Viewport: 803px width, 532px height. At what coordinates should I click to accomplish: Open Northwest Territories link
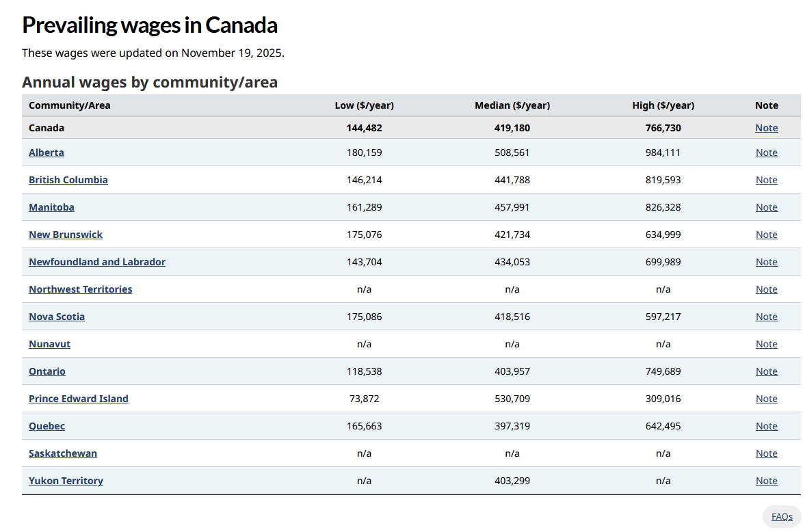point(81,289)
